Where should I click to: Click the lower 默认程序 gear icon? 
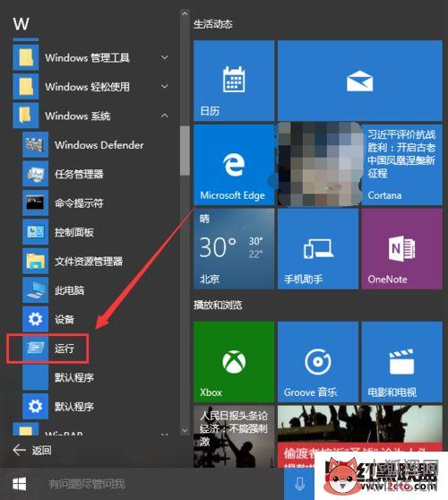click(x=36, y=406)
